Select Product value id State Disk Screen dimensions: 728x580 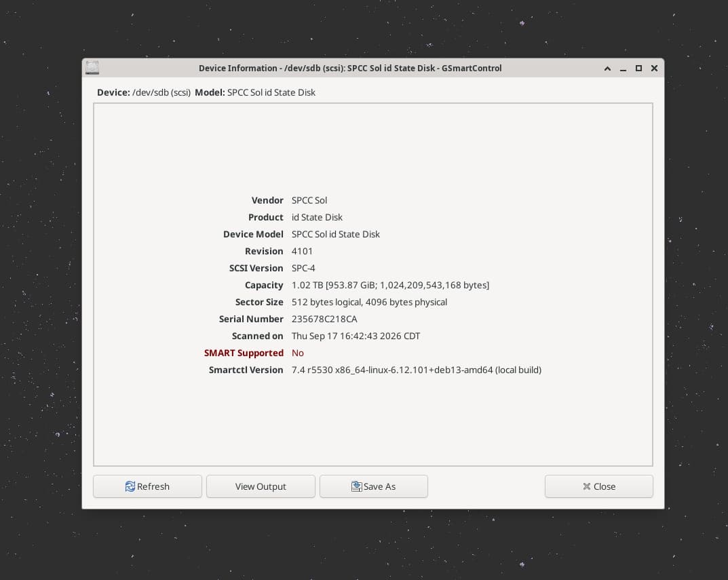click(x=317, y=217)
